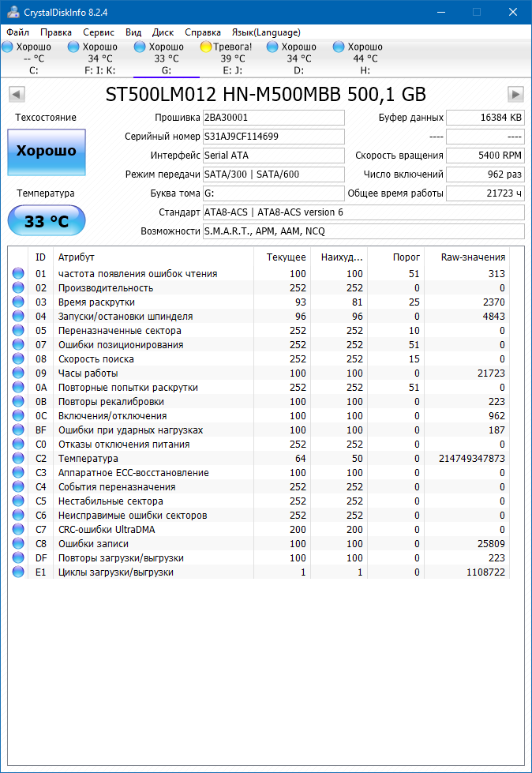Select the C: drive status orb
Screen dimensions: 532x773
(x=8, y=47)
